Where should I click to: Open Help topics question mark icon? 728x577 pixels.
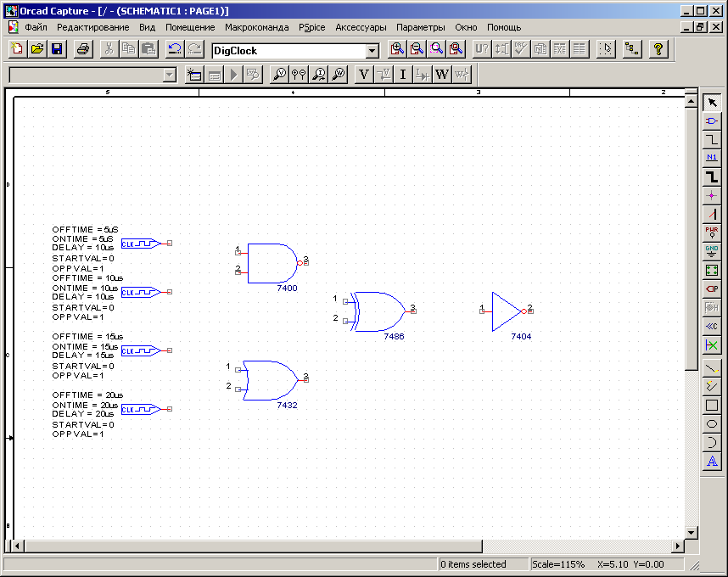(x=658, y=48)
